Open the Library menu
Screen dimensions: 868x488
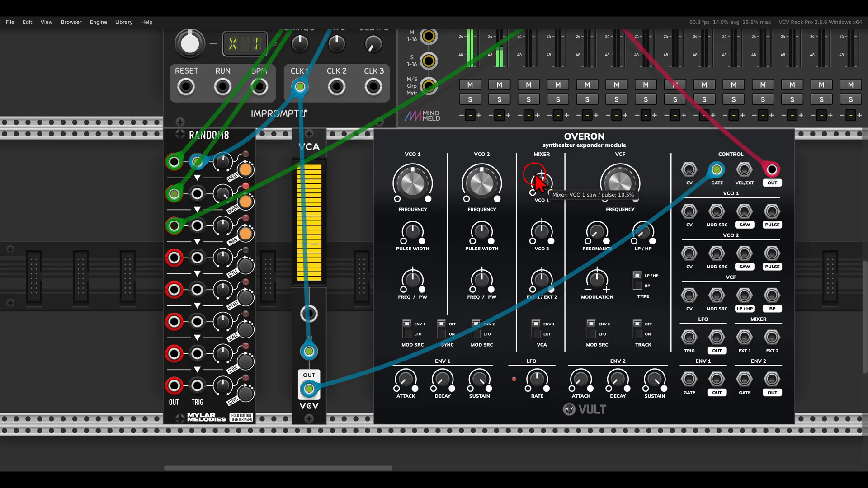pyautogui.click(x=123, y=22)
